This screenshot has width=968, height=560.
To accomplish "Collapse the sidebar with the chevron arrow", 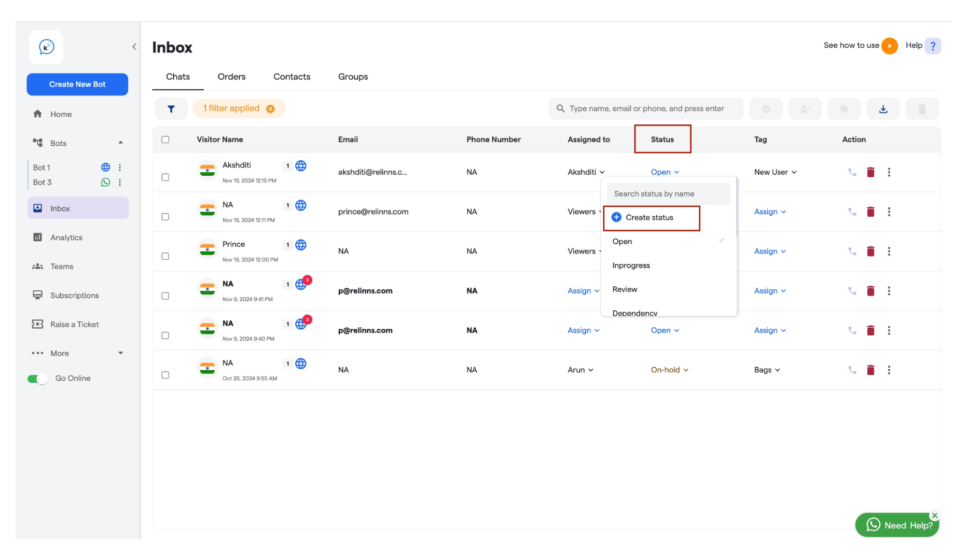I will [x=134, y=47].
